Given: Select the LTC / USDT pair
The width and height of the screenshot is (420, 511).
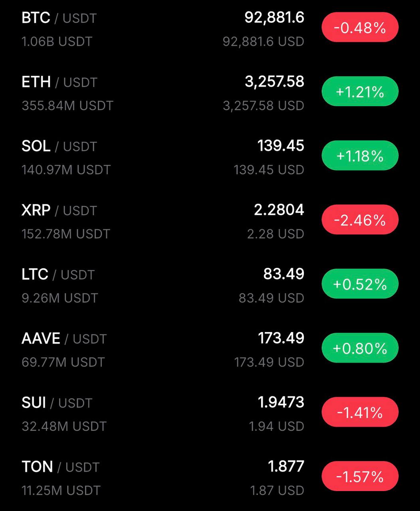Looking at the screenshot, I should [58, 275].
